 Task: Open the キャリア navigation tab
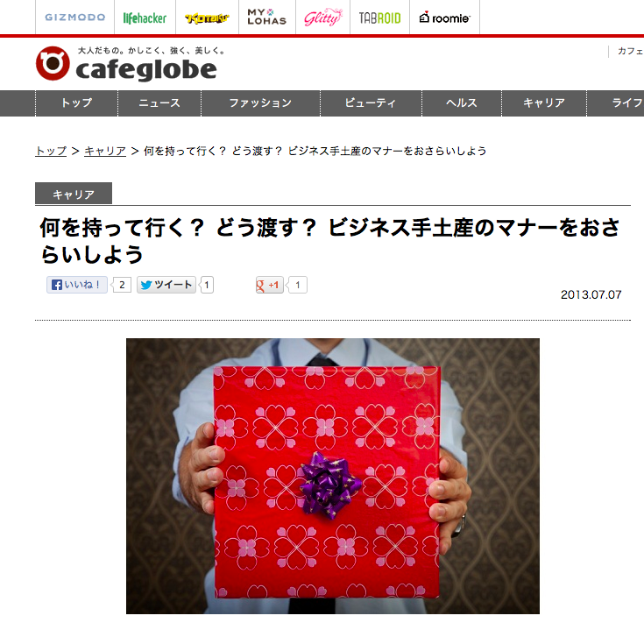pos(544,103)
